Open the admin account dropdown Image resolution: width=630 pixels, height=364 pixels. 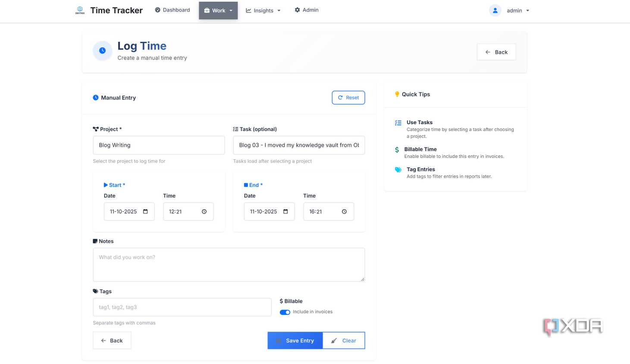[x=518, y=10]
